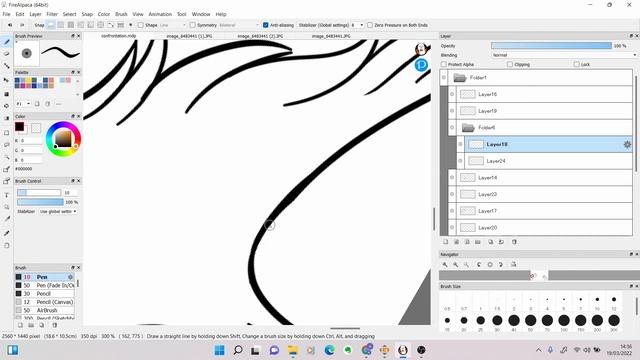The width and height of the screenshot is (640, 360).
Task: Select the Eyedropper tool in left toolbar
Action: (x=7, y=233)
